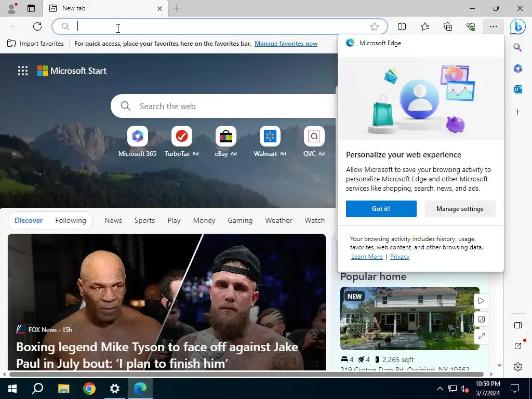Click the Search the web box
The image size is (532, 399).
224,106
